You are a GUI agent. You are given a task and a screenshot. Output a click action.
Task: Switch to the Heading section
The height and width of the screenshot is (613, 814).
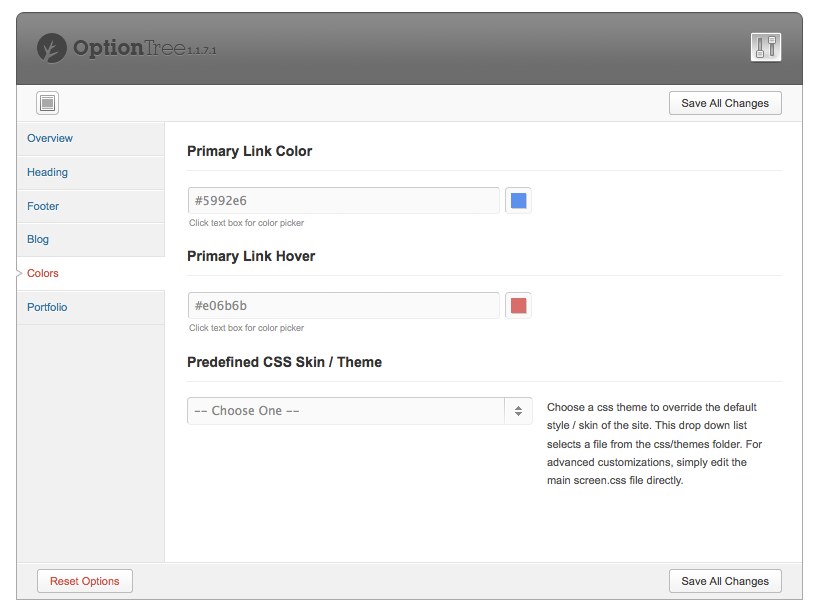(47, 172)
